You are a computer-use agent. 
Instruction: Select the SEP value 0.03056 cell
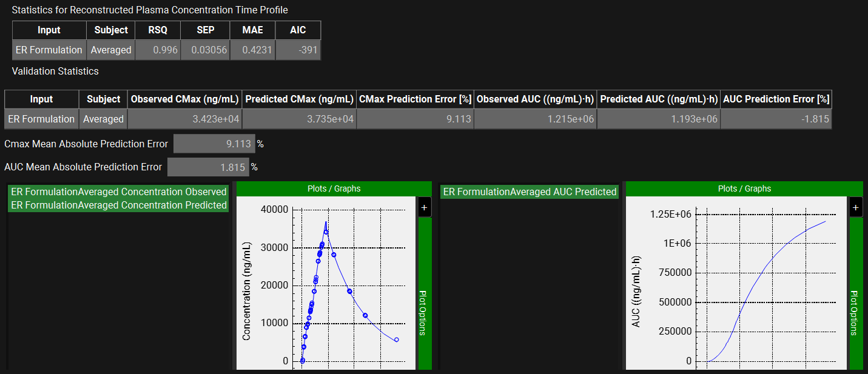(205, 50)
